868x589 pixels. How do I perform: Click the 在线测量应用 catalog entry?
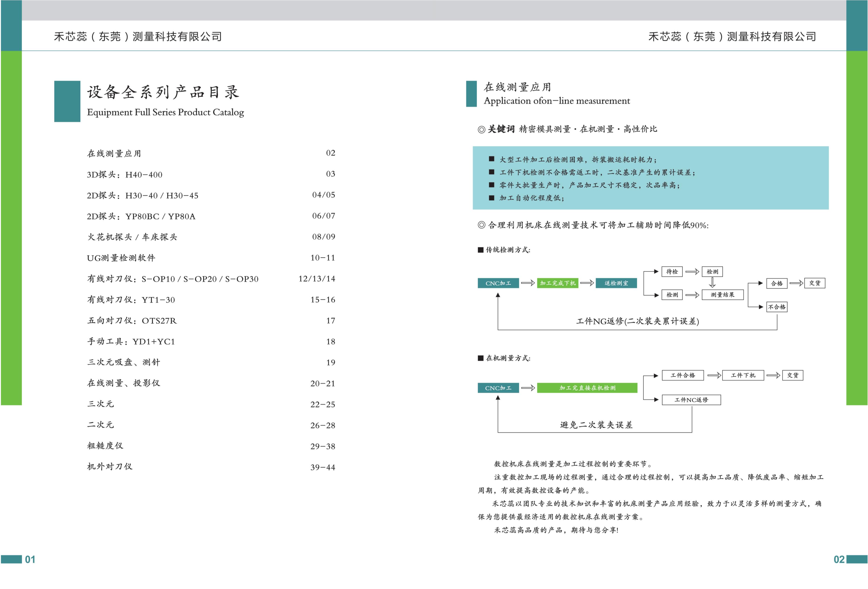tap(114, 153)
